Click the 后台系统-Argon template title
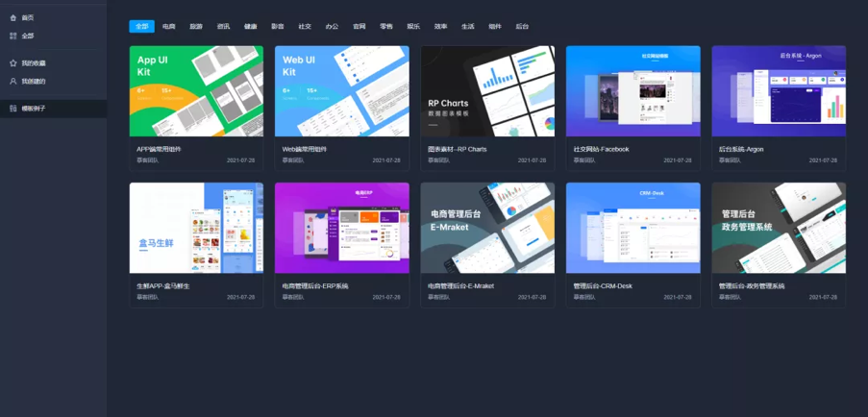The height and width of the screenshot is (417, 868). (742, 149)
